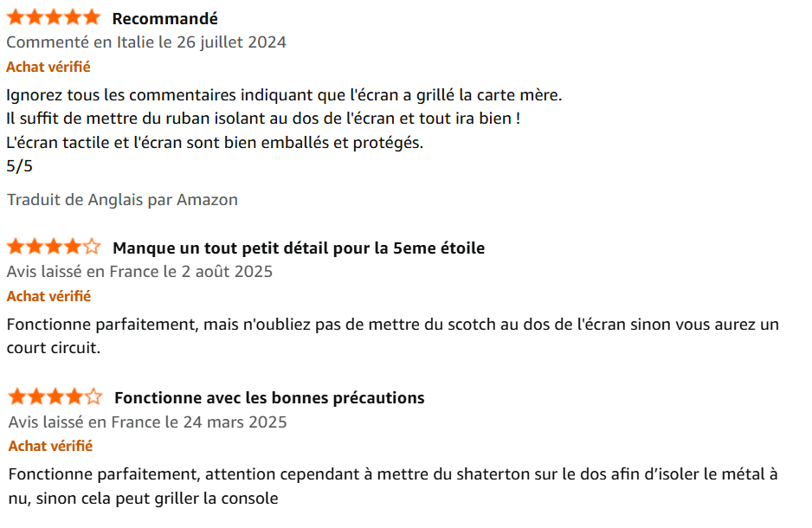This screenshot has width=812, height=528.
Task: Click the five-star rating of the "Recommandé" review
Action: pyautogui.click(x=54, y=18)
